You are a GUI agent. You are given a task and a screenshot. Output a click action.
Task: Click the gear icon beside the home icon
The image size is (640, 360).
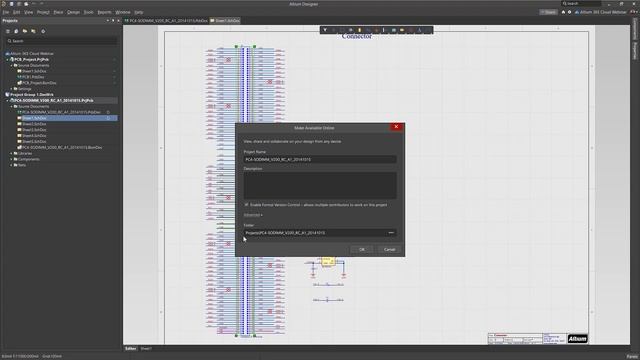(569, 12)
